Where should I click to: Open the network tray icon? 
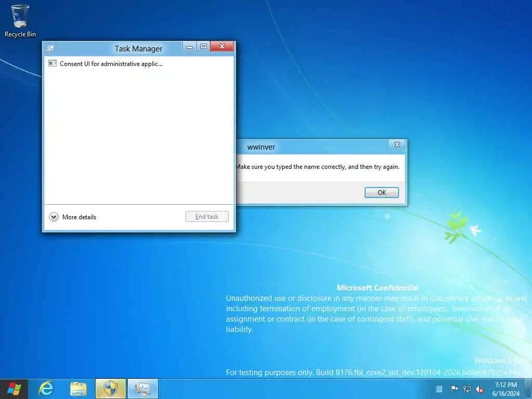pos(467,389)
